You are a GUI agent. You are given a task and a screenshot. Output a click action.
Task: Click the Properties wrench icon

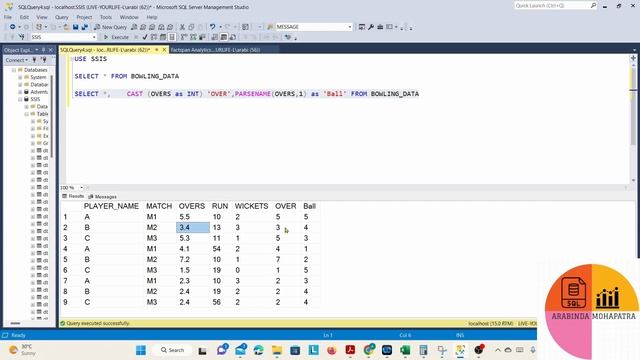[371, 27]
